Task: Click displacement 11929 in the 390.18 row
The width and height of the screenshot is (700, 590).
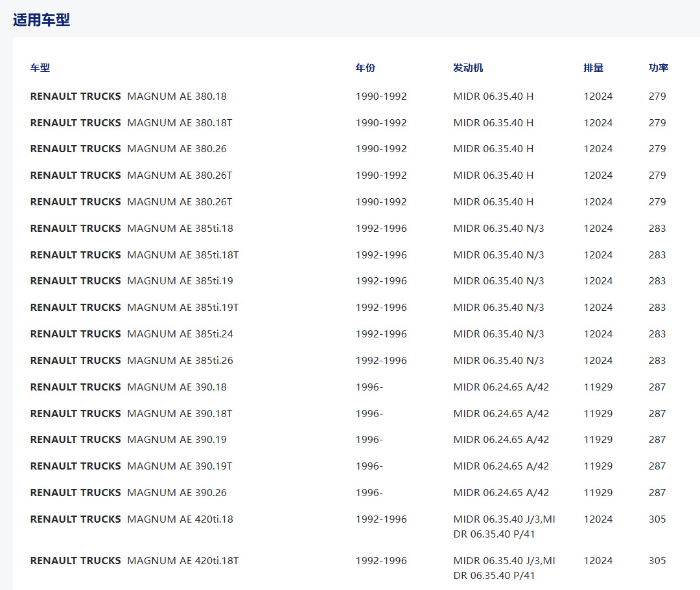Action: click(598, 387)
